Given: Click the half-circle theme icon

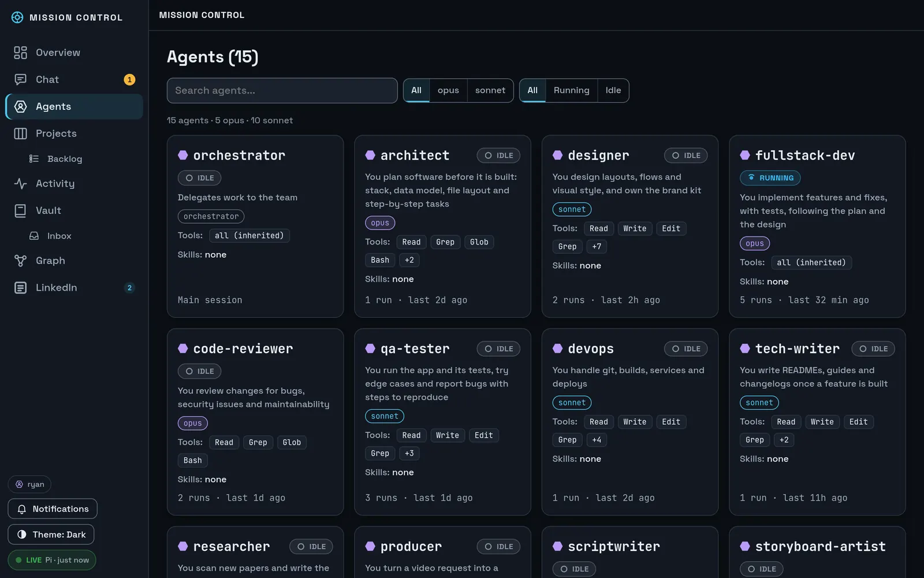Looking at the screenshot, I should tap(22, 535).
